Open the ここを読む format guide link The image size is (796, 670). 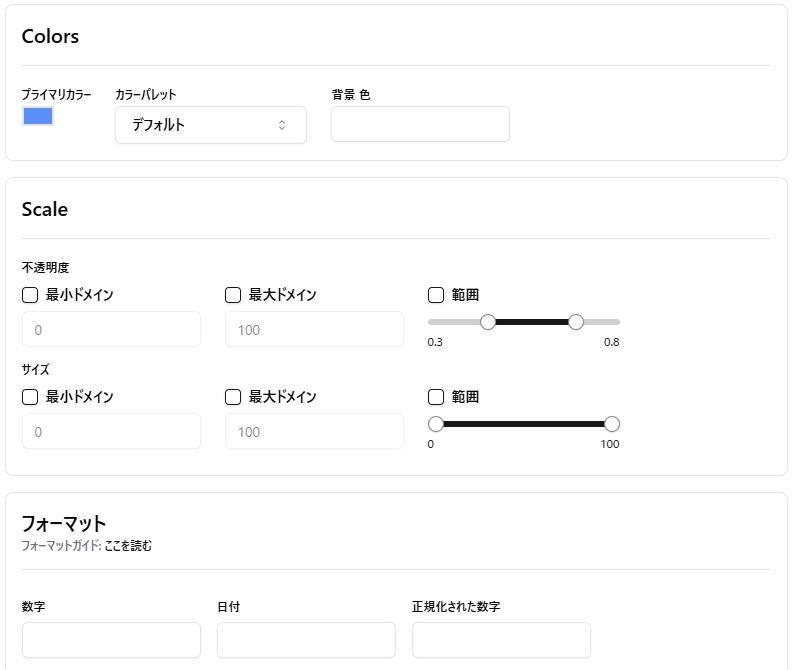(x=128, y=546)
